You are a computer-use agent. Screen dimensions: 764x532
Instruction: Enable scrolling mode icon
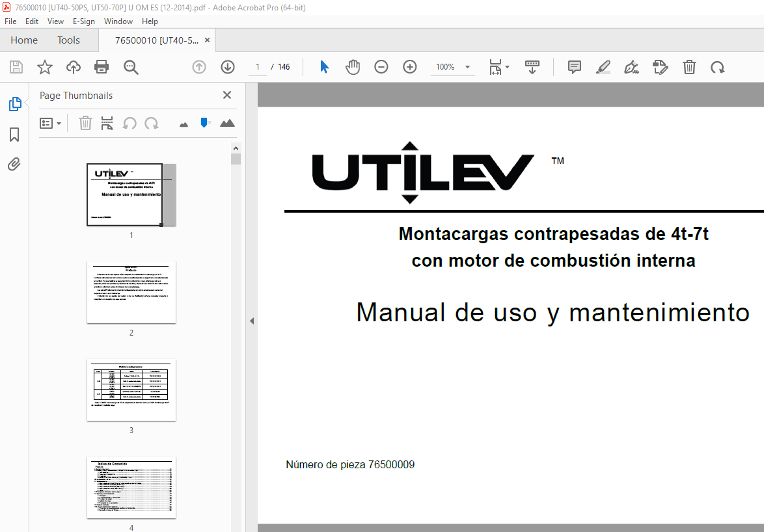(x=532, y=67)
